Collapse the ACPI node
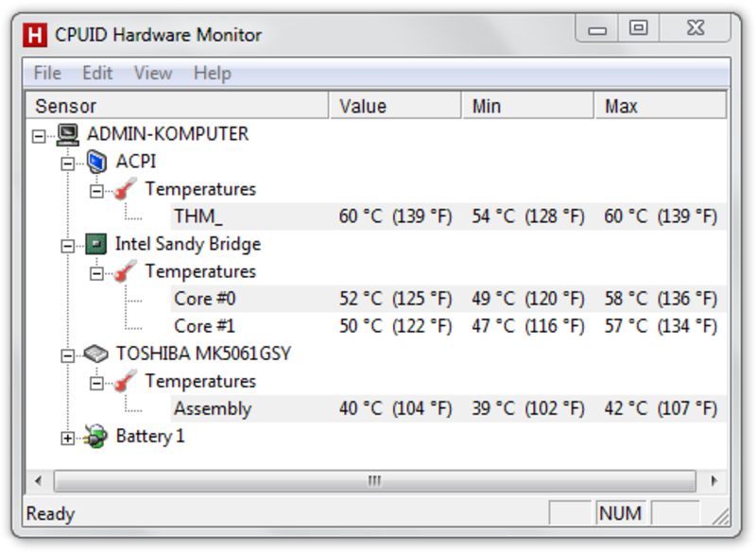The width and height of the screenshot is (756, 552). (x=67, y=164)
